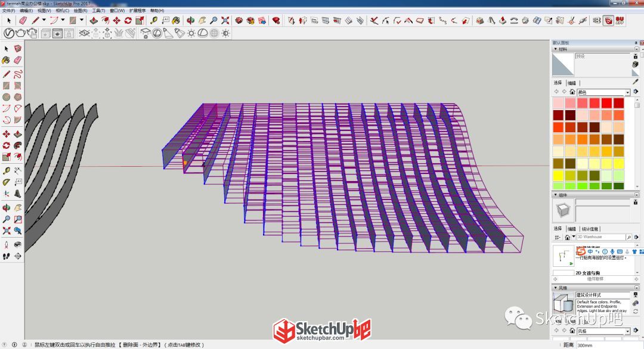644x349 pixels.
Task: Collapse the components tray section
Action: coord(556,195)
